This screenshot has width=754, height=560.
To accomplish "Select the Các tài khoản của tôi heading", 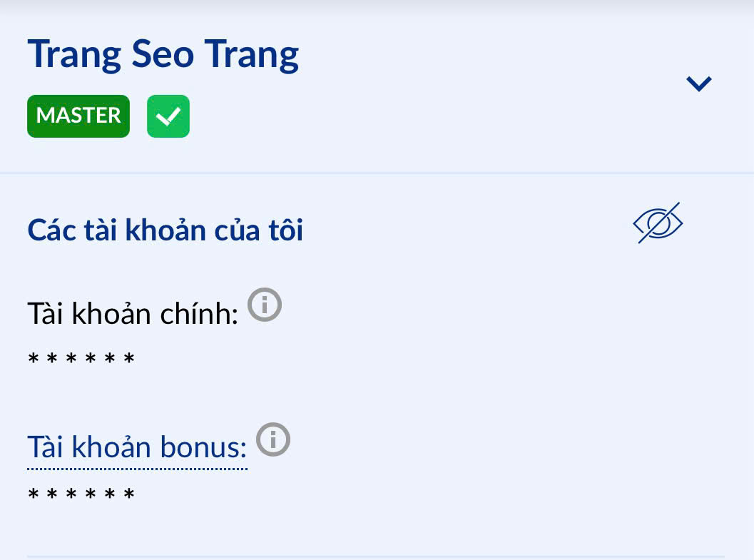I will (x=165, y=230).
